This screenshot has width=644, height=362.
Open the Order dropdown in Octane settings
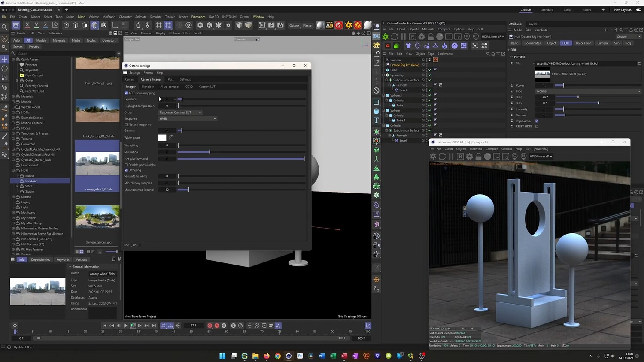[180, 112]
